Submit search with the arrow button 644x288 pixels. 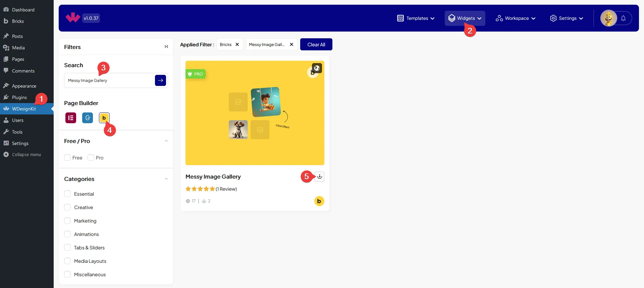pyautogui.click(x=160, y=81)
